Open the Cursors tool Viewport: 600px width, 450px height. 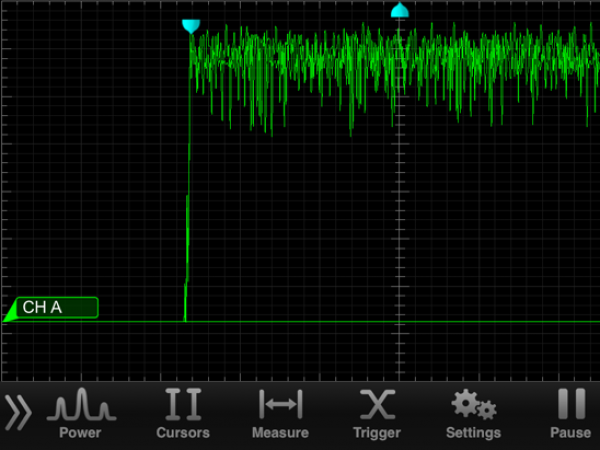tap(183, 413)
